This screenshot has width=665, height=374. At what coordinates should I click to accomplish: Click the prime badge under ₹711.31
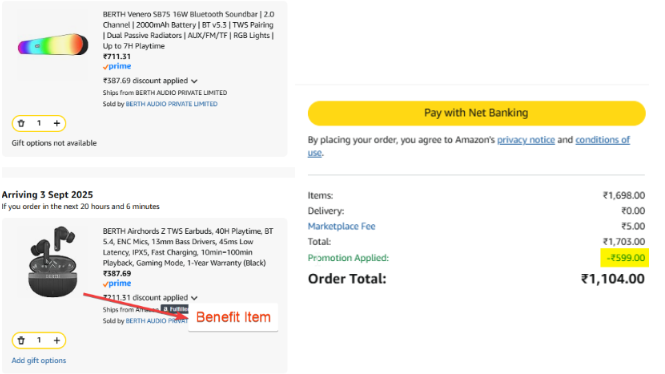pyautogui.click(x=117, y=66)
